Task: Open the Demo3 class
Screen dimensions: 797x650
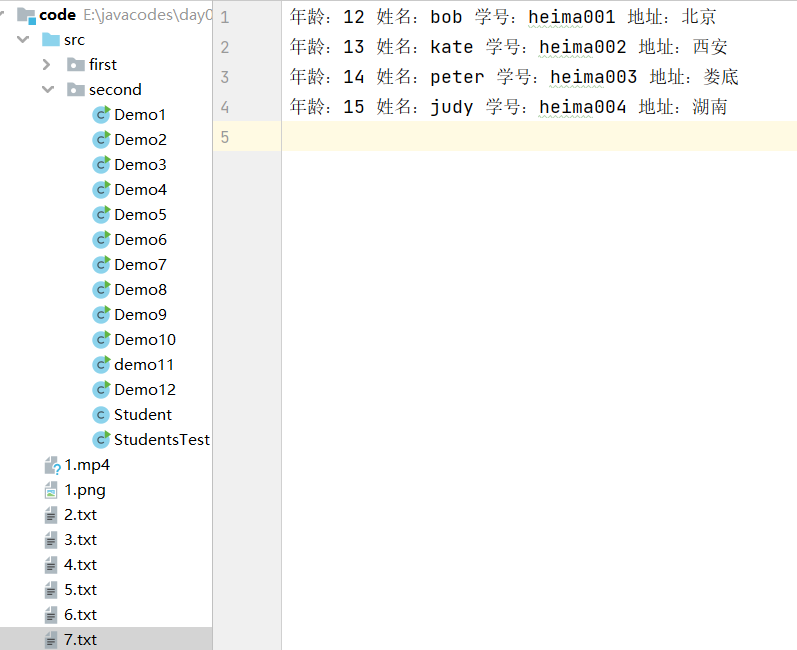Action: click(140, 165)
